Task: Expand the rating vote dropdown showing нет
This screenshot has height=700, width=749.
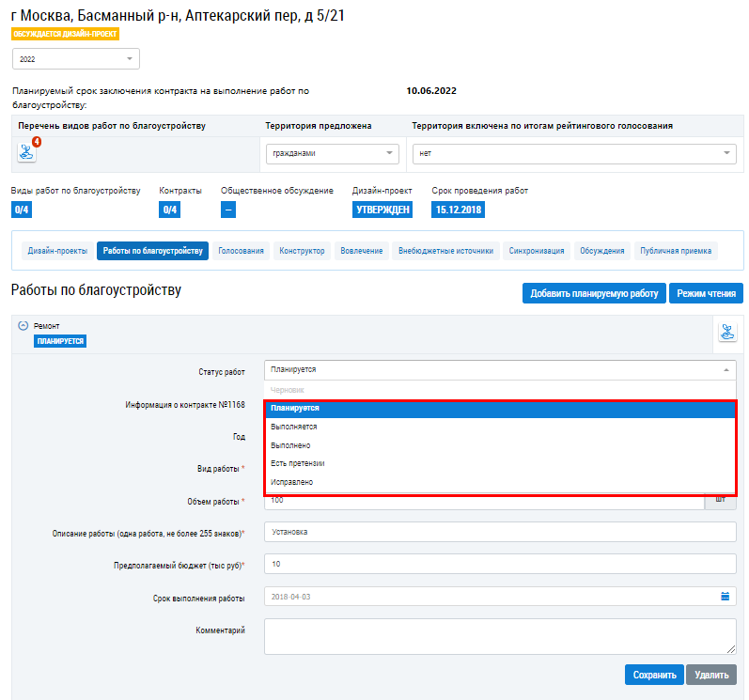Action: pos(573,154)
